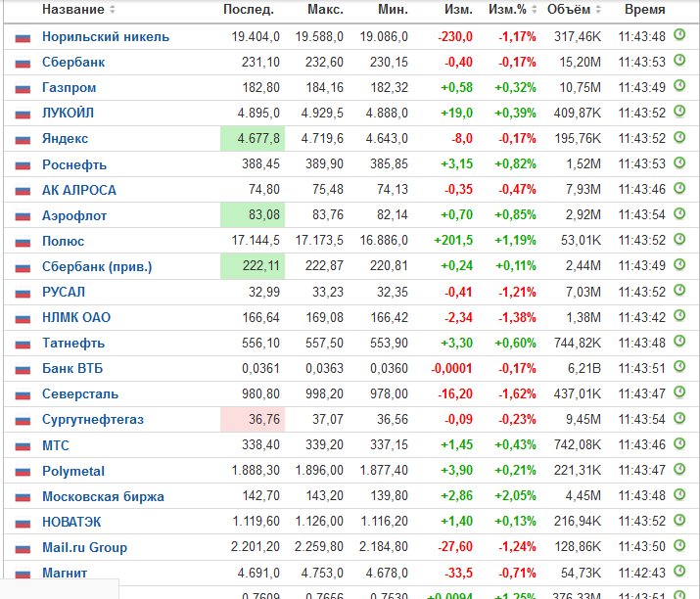
Task: Open the МТС stock link
Action: tap(56, 445)
